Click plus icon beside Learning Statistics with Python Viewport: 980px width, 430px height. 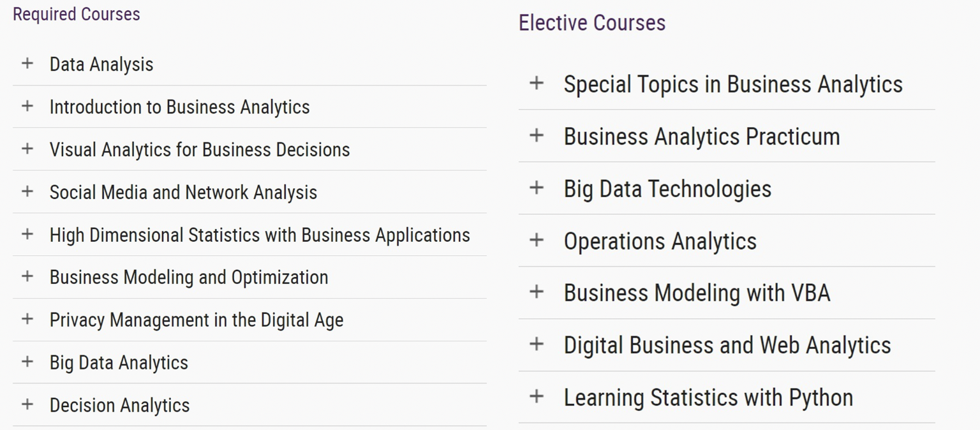point(537,396)
